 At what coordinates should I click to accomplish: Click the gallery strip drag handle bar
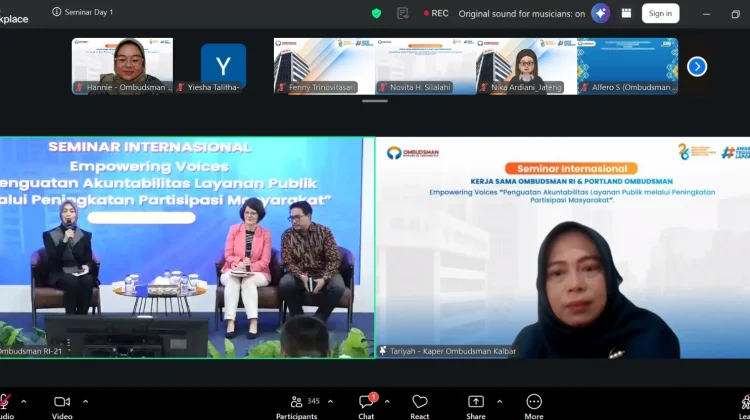point(375,101)
